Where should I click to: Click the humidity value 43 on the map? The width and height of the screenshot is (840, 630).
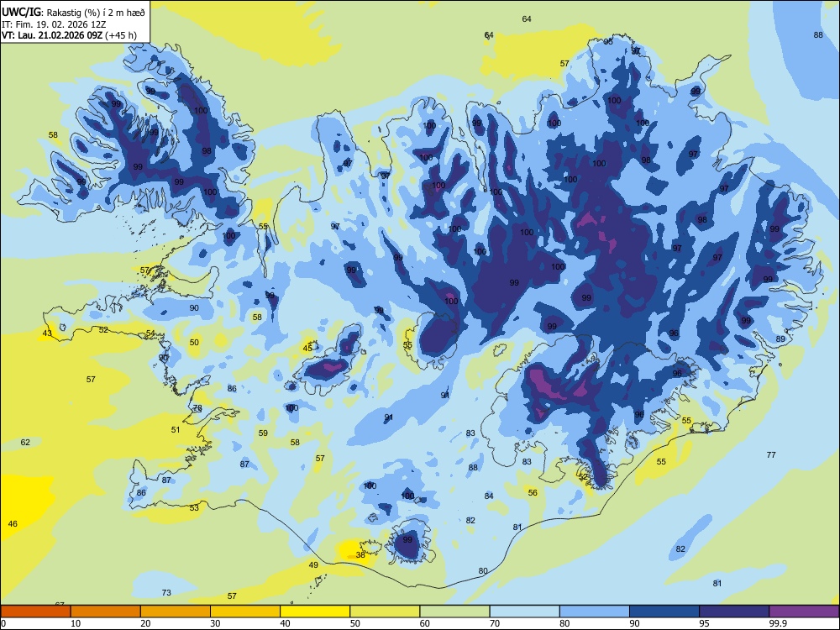(47, 333)
